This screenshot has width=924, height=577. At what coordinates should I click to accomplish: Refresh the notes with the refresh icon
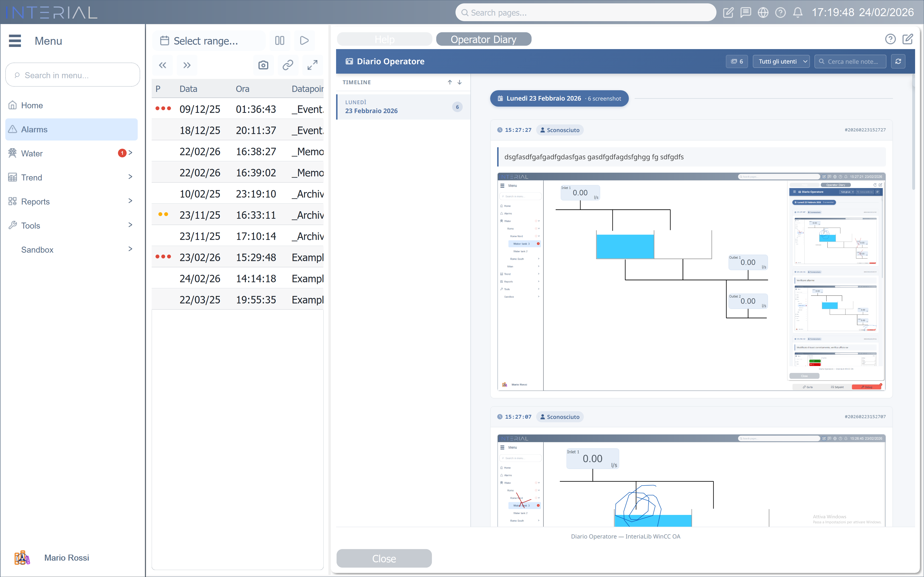tap(898, 61)
